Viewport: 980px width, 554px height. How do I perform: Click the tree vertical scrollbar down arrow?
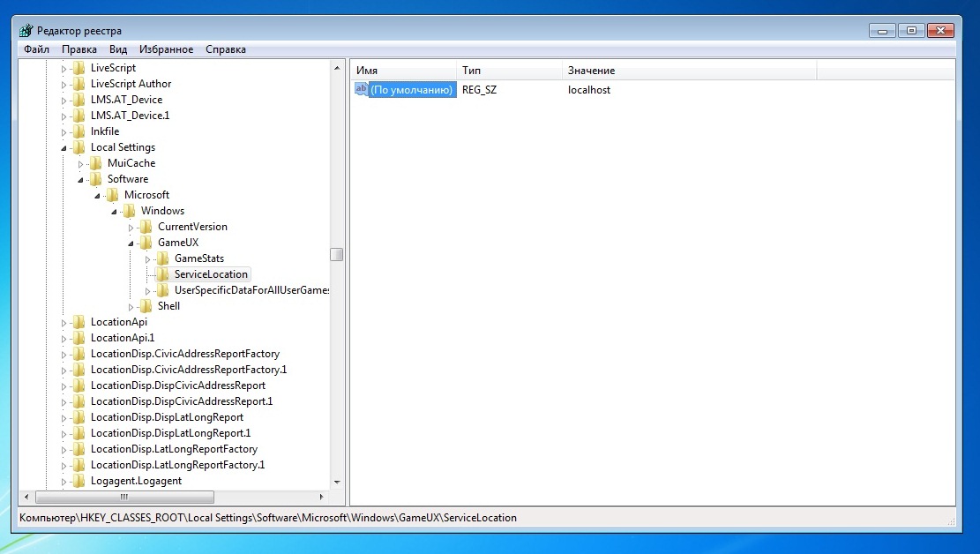[337, 482]
